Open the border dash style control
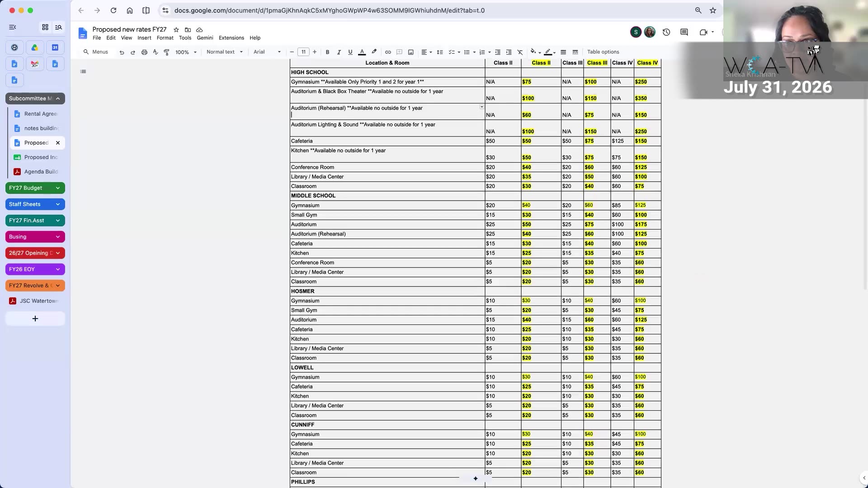 (575, 52)
